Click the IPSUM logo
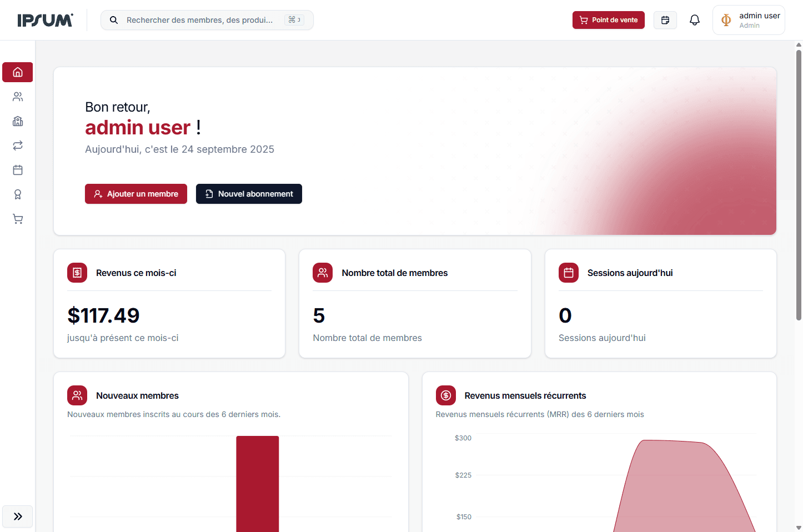 coord(46,19)
